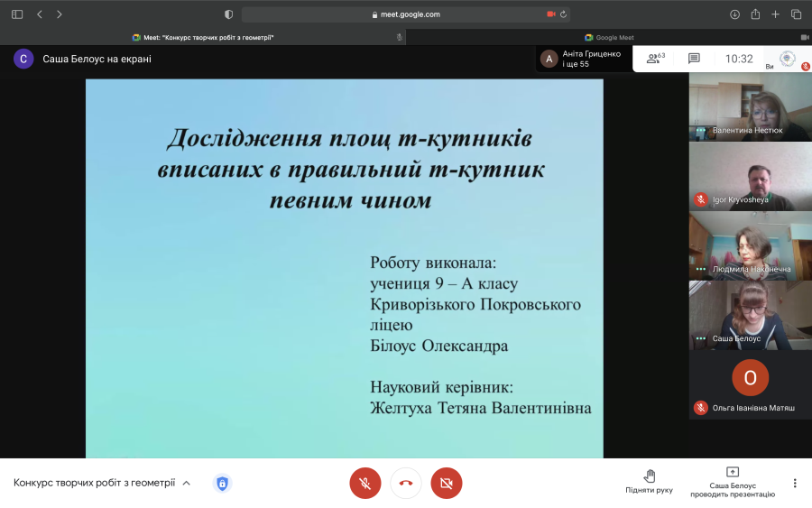Click camera icon on Google Meet tab
812x508 pixels.
(x=805, y=37)
